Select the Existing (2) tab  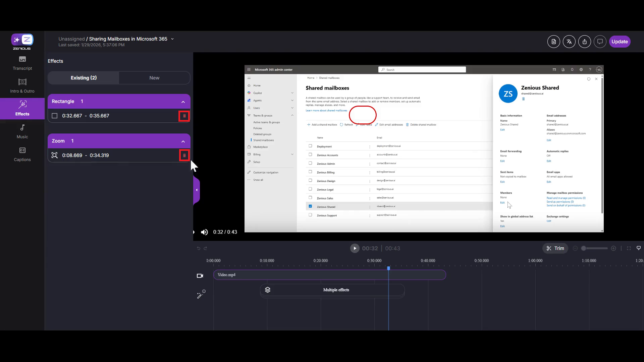[84, 78]
